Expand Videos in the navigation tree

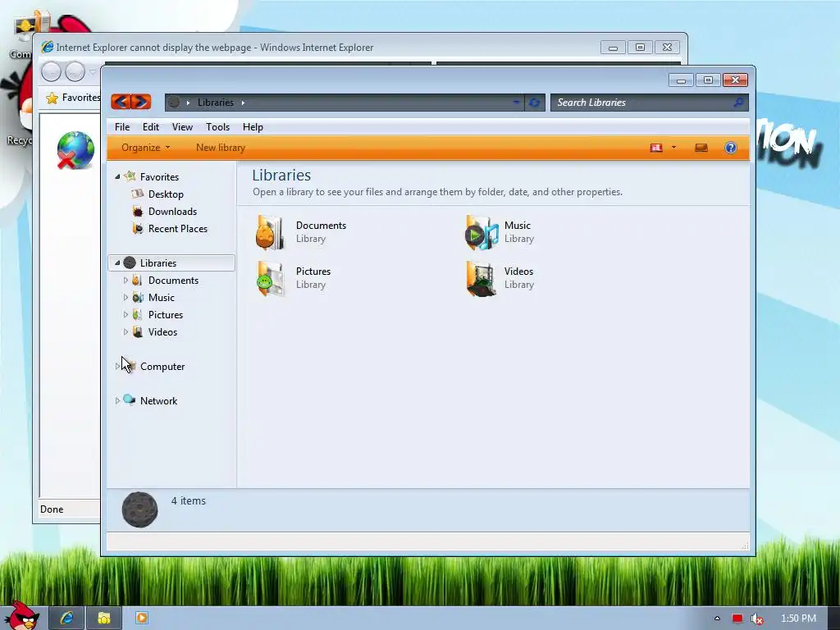[x=126, y=331]
